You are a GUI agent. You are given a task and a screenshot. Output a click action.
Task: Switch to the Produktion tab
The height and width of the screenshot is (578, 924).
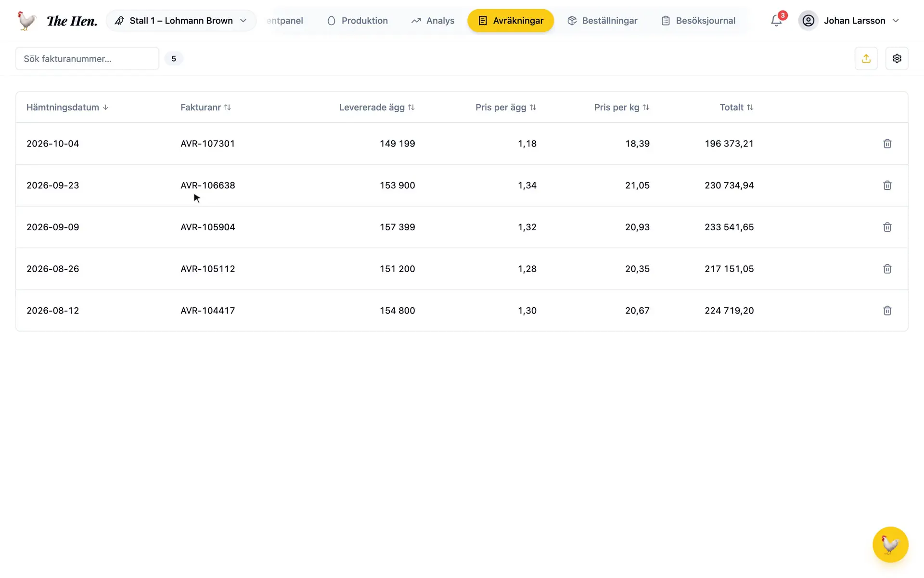coord(357,20)
